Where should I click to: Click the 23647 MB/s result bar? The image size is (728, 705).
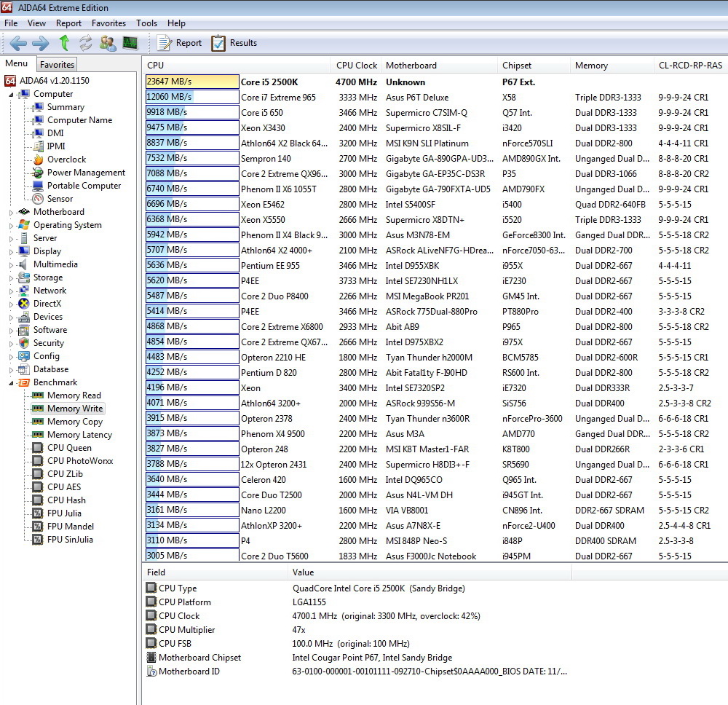pyautogui.click(x=192, y=82)
